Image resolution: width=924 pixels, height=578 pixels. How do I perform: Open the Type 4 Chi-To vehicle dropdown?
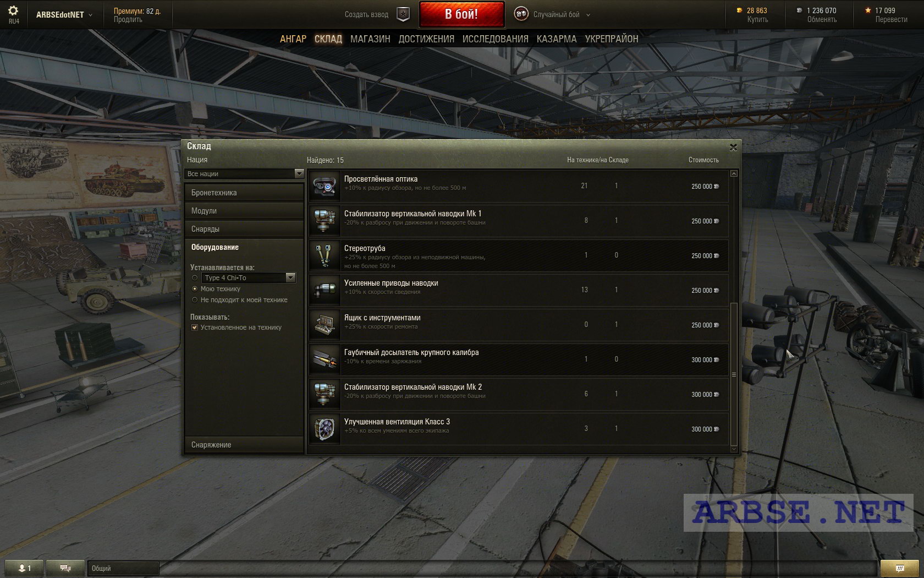pyautogui.click(x=249, y=278)
